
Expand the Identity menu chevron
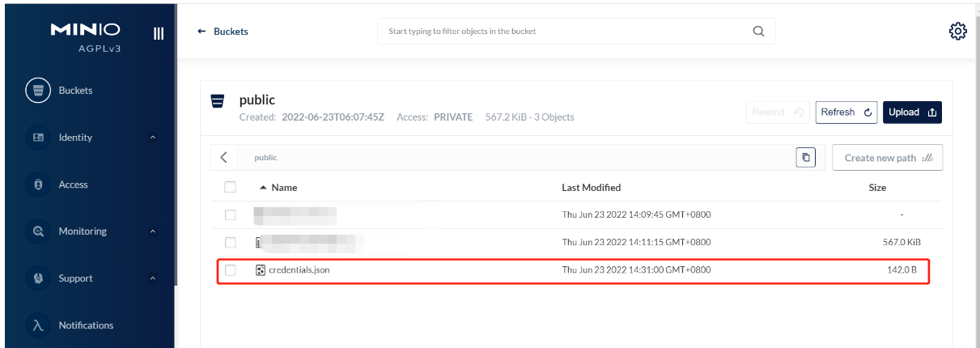152,138
